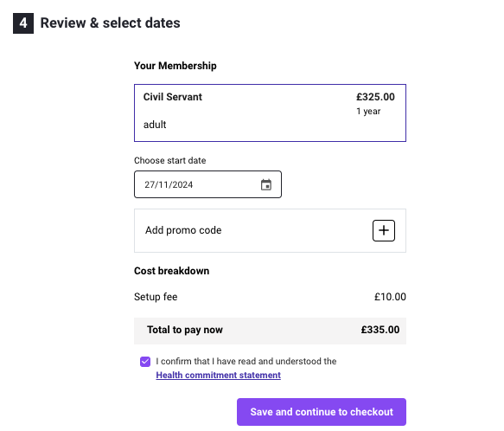Click the Review & select dates heading
Screen dimensions: 504x431
pyautogui.click(x=111, y=23)
